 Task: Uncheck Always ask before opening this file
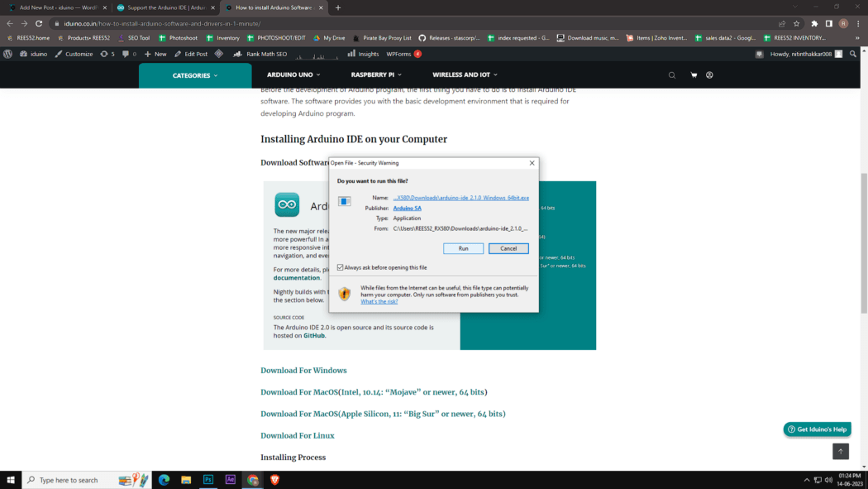point(341,267)
